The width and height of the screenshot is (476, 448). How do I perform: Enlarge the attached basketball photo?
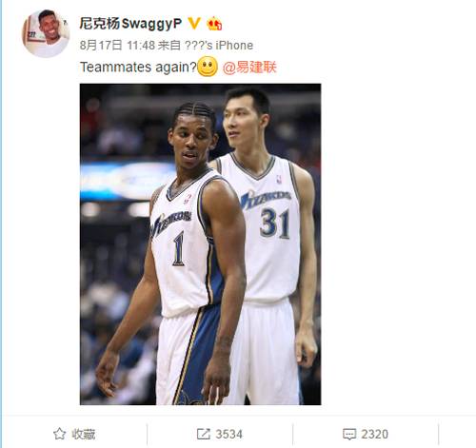(x=200, y=244)
